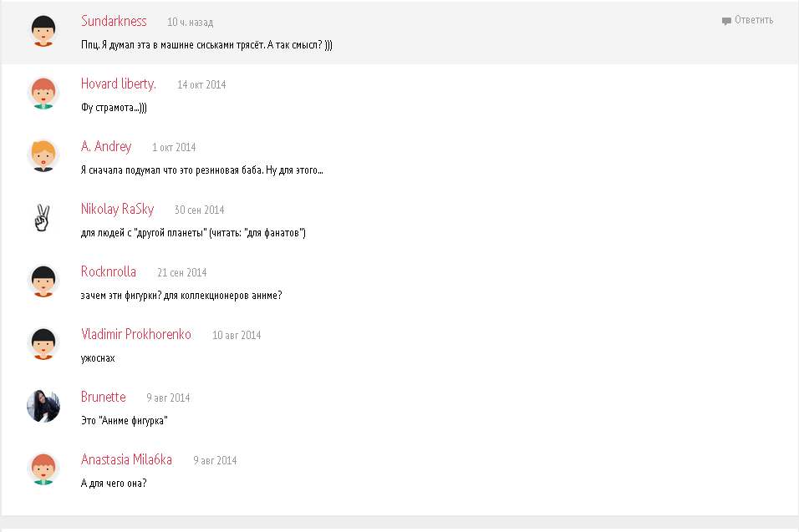Open Sundarkness's profile by username
This screenshot has width=799, height=532.
pos(114,21)
